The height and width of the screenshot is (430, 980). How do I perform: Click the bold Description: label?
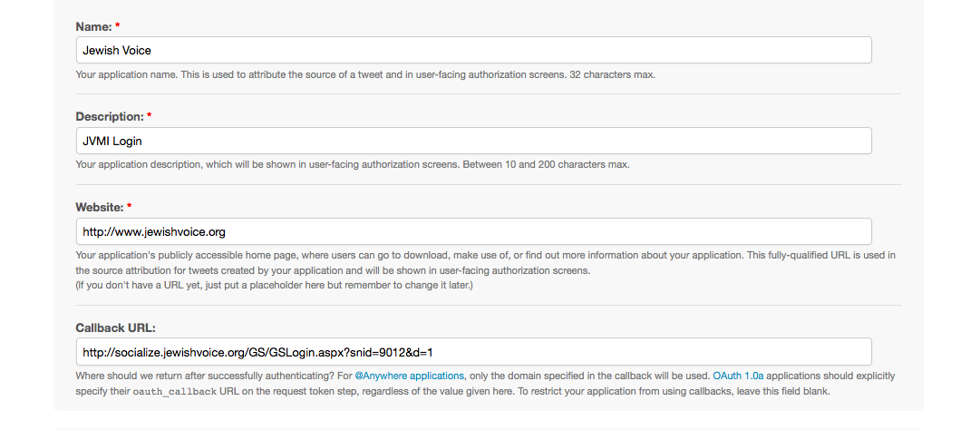pyautogui.click(x=110, y=117)
